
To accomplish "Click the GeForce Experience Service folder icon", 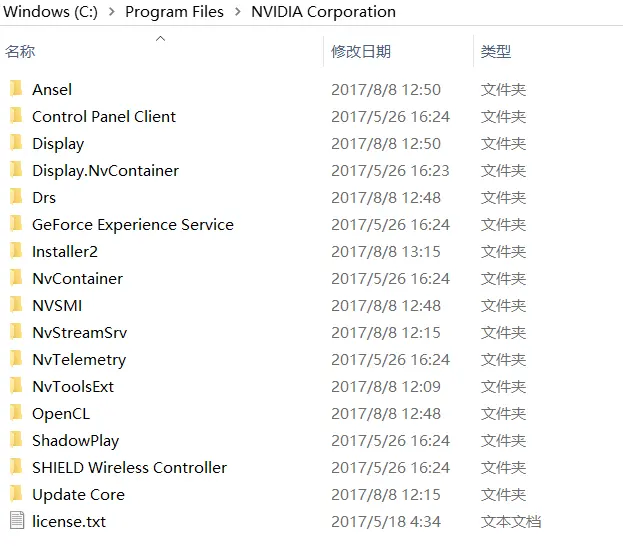I will click(x=16, y=223).
